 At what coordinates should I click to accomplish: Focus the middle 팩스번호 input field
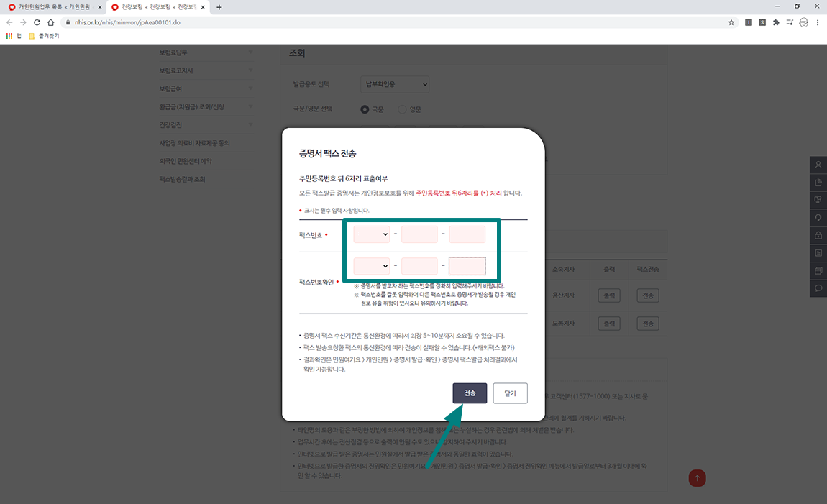pos(419,234)
